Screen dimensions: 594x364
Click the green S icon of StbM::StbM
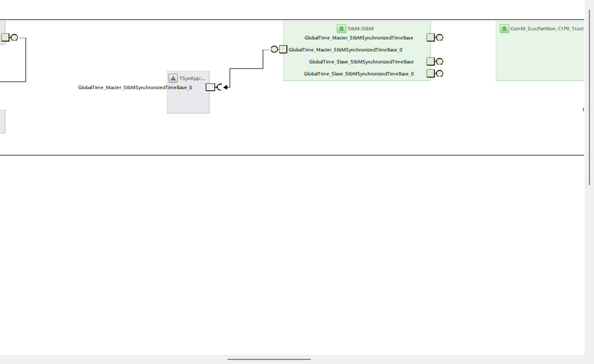tap(341, 28)
